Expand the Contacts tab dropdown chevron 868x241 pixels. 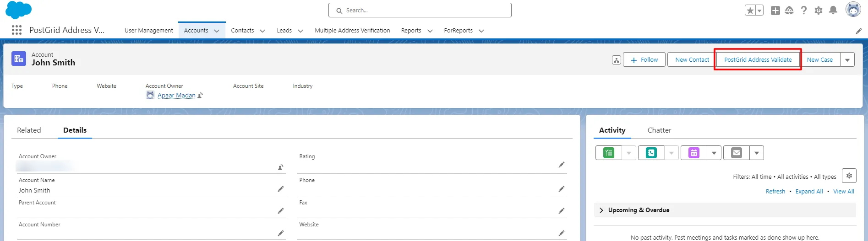pyautogui.click(x=262, y=31)
